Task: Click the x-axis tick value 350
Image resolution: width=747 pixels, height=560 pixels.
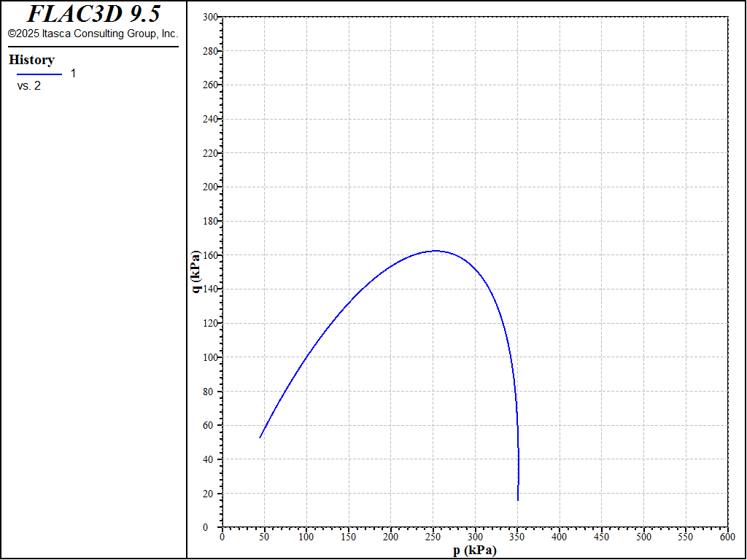Action: [517, 537]
